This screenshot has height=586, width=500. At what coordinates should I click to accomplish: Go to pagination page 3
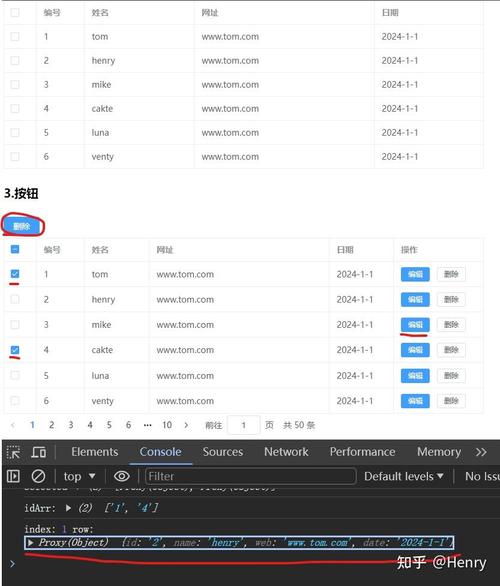(71, 425)
